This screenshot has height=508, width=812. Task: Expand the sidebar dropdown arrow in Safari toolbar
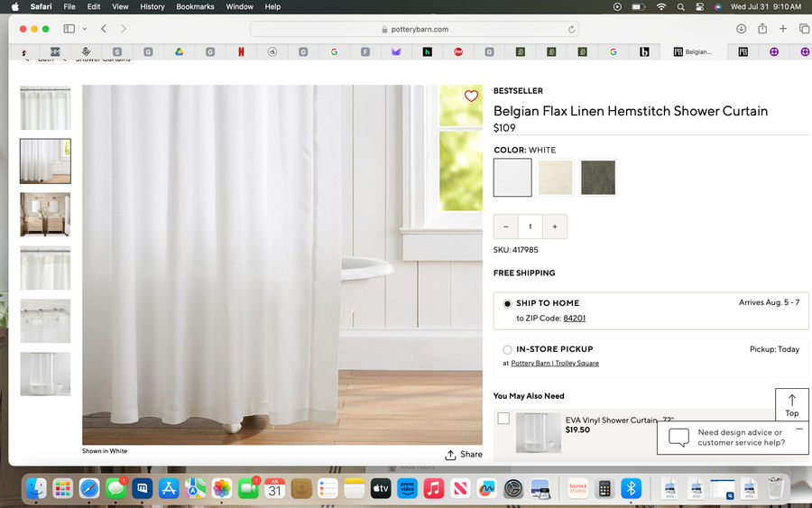tap(85, 29)
